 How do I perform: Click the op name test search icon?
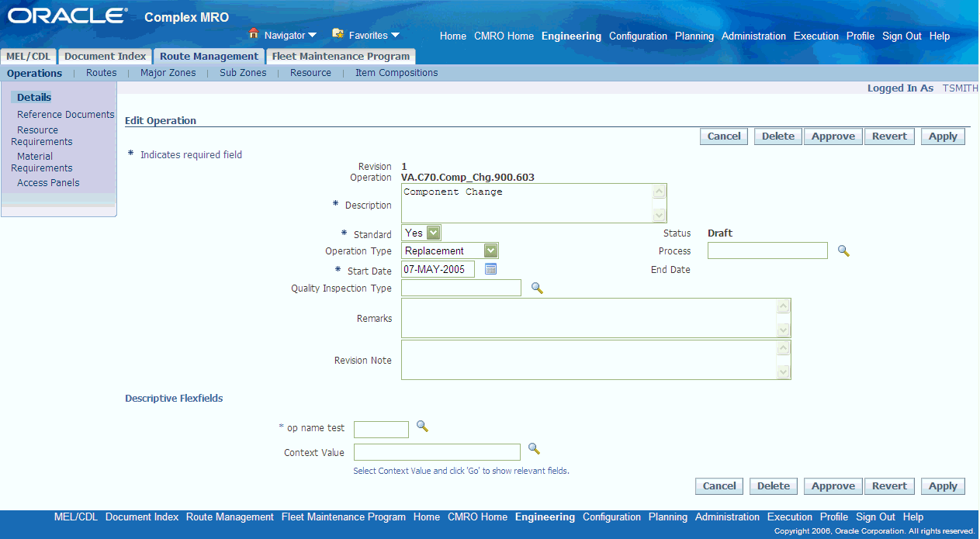(x=422, y=427)
